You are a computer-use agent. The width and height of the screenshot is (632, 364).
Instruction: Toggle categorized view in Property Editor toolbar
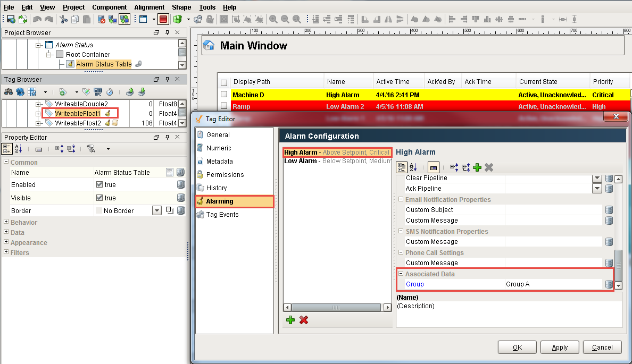point(7,149)
